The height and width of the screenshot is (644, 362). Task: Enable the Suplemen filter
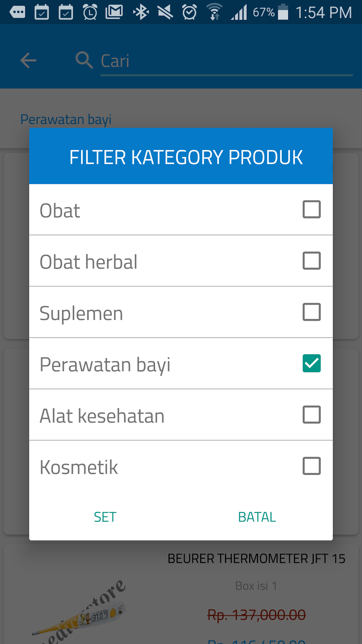click(311, 312)
